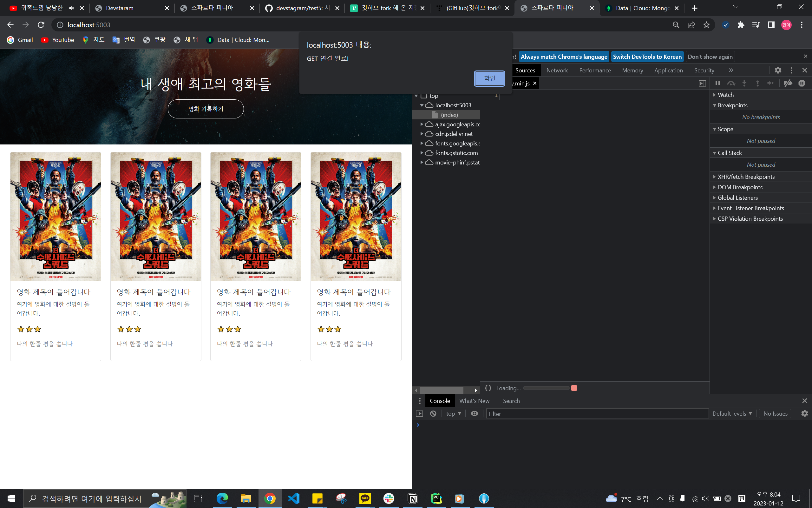Open the What's New drawer tab
This screenshot has height=508, width=812.
click(474, 401)
